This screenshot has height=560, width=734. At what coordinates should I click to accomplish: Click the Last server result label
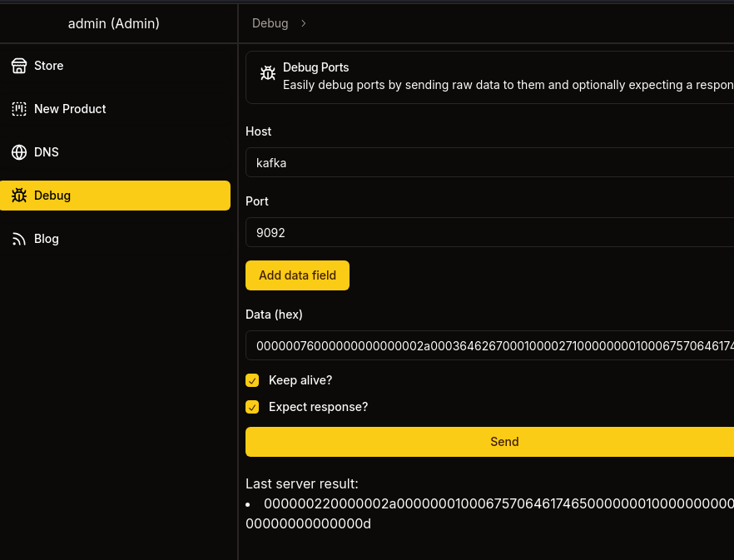302,483
